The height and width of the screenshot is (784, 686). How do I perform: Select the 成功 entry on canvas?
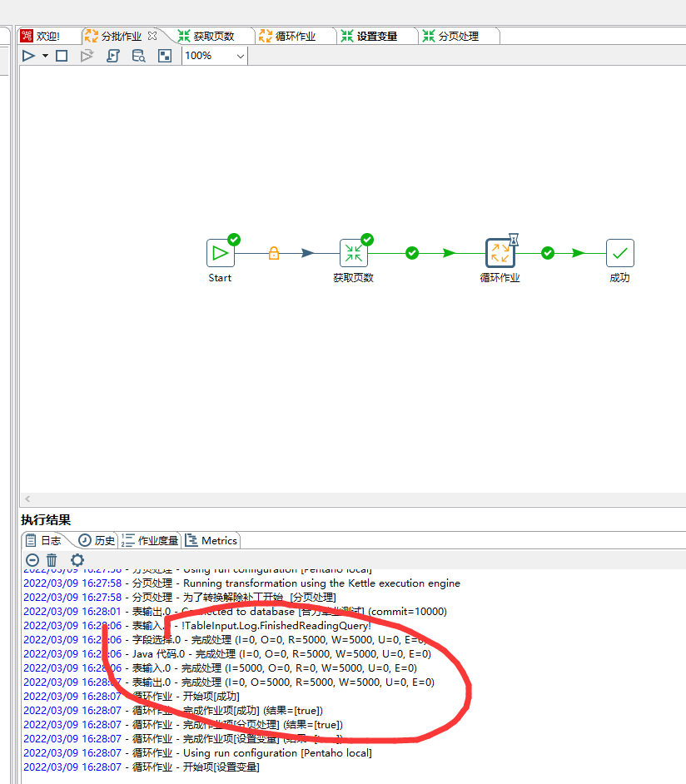point(619,253)
